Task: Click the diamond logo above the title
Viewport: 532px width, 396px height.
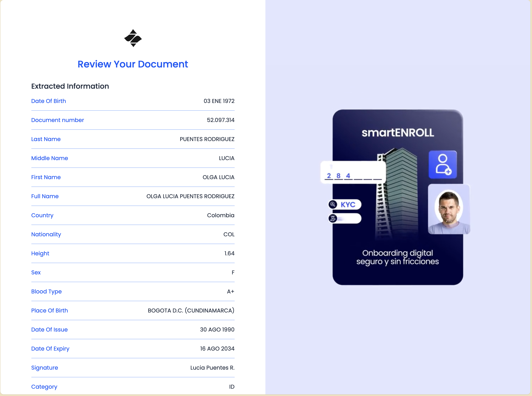Action: [133, 38]
